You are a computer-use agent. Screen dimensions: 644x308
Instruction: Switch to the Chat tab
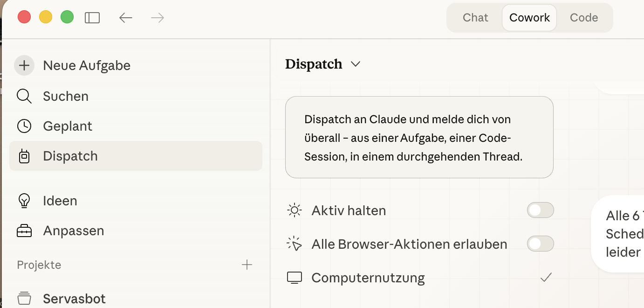tap(475, 17)
